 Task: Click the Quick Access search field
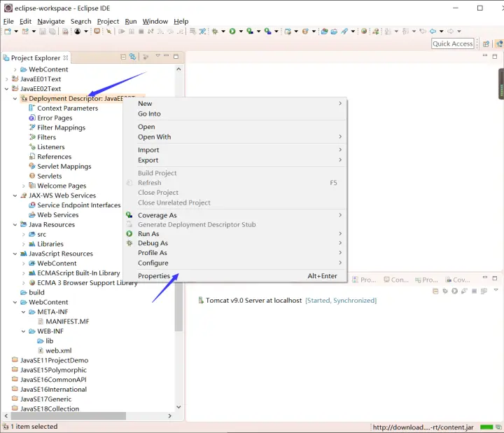coord(452,43)
